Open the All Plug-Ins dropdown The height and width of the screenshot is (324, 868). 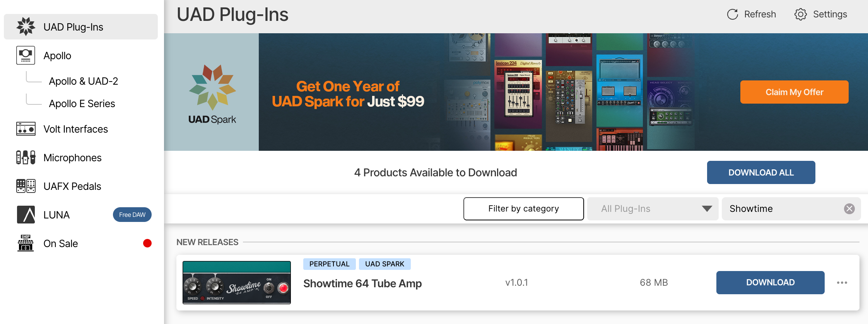click(653, 209)
